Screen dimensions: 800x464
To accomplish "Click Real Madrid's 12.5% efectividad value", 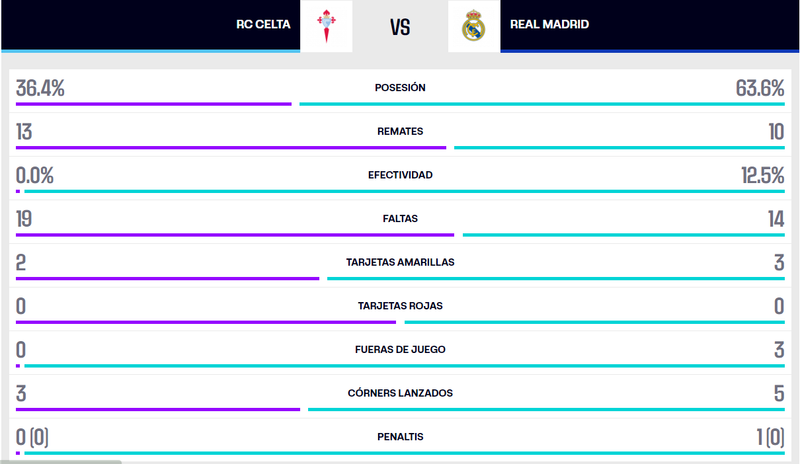I will (762, 176).
